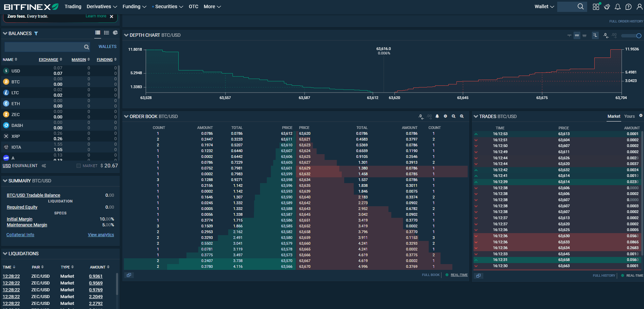This screenshot has width=644, height=309.
Task: Collapse the ORDER BOOK panel
Action: coord(126,116)
